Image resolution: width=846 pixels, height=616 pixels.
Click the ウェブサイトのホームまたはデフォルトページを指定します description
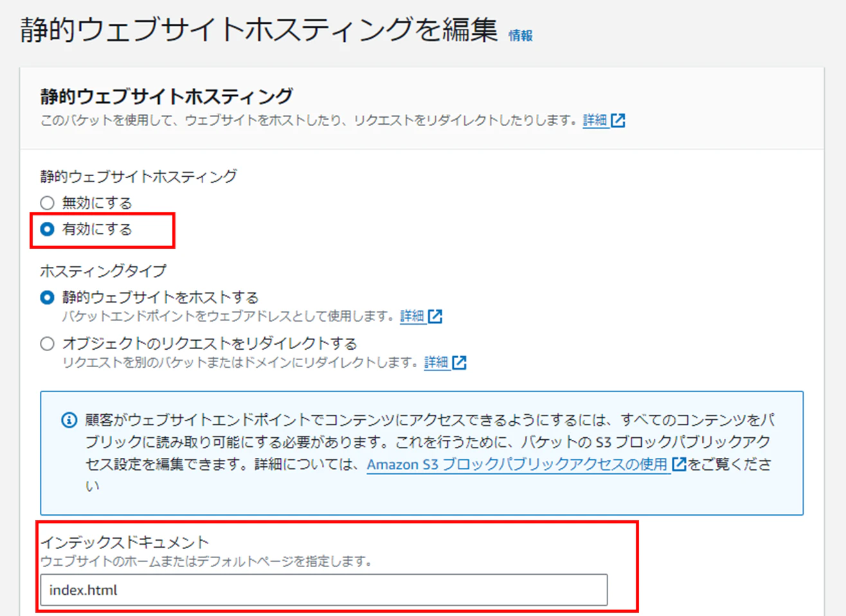pos(207,561)
